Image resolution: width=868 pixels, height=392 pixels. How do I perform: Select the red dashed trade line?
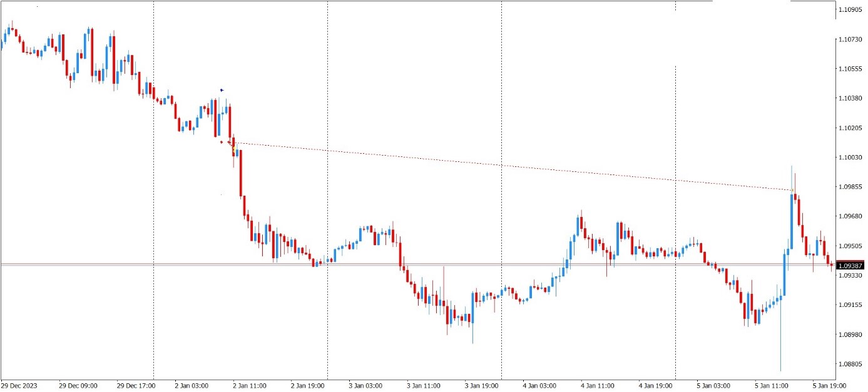pos(513,166)
